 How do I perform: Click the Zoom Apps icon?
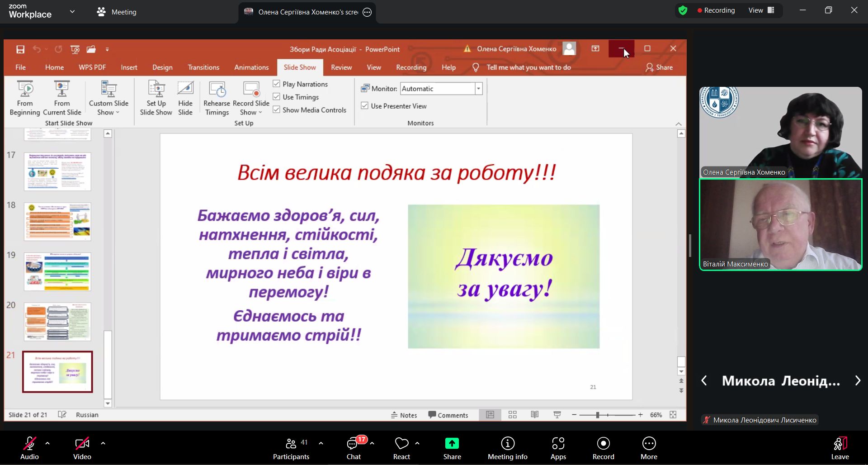pyautogui.click(x=558, y=444)
